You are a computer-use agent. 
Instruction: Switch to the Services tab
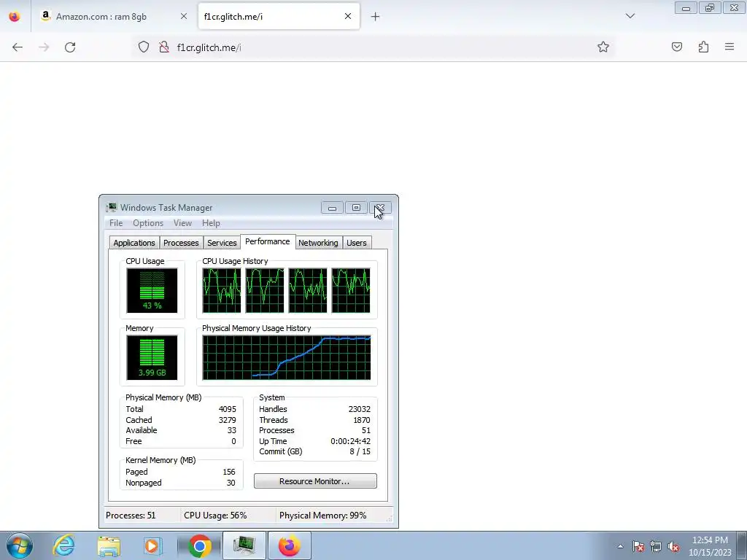(x=222, y=243)
